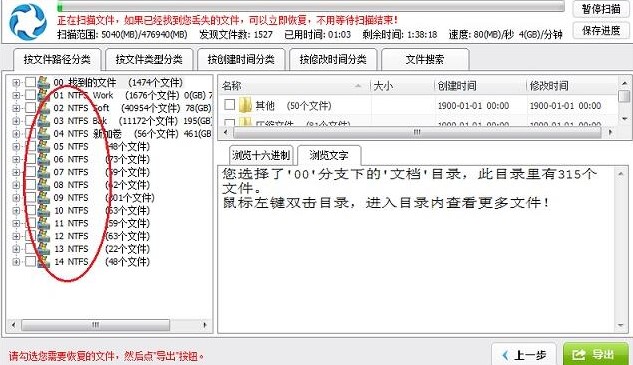Click the 保存进度 button
Image resolution: width=633 pixels, height=365 pixels.
point(601,31)
